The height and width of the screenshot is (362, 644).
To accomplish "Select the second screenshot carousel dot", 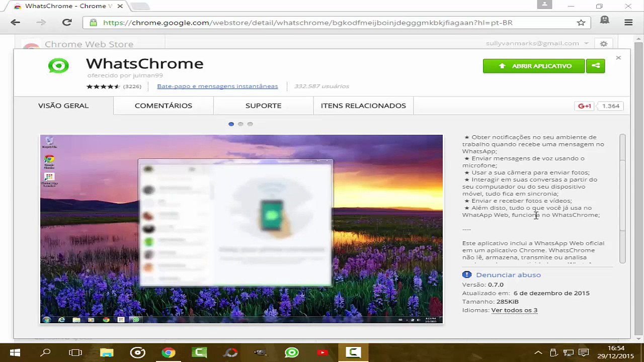I will pos(240,124).
